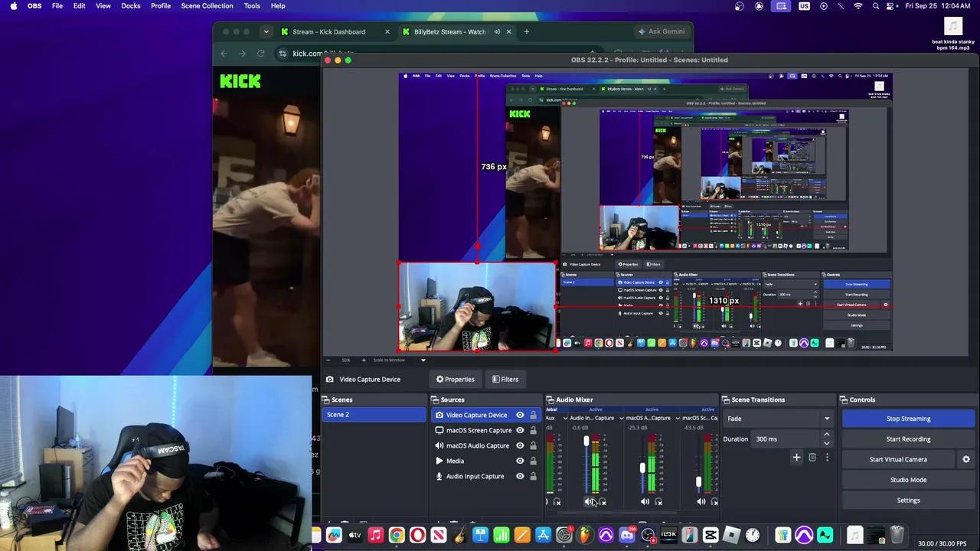Open the Filters dialog button
The image size is (980, 551).
pos(505,379)
